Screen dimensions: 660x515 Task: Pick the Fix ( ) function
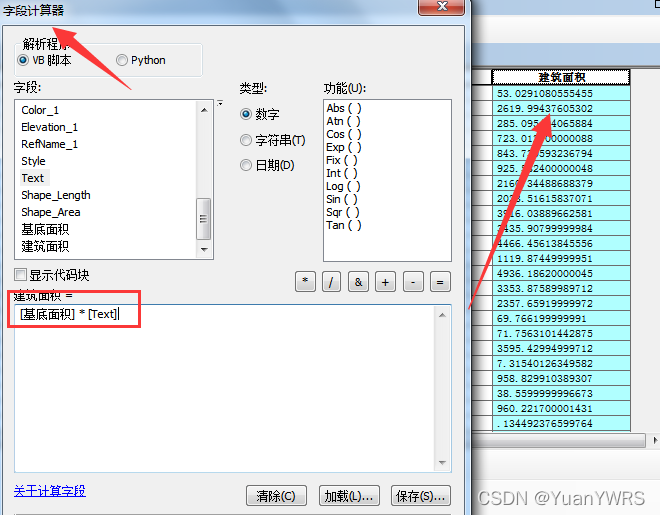[x=341, y=160]
